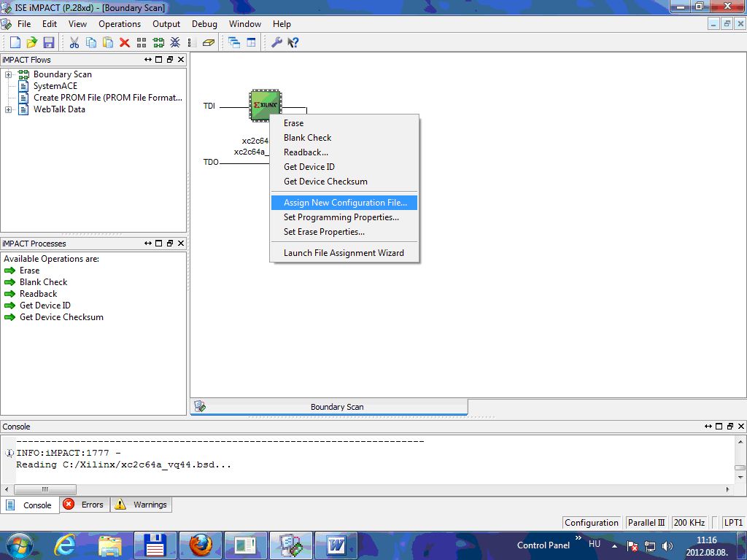Expand the Boundary Scan tree node
The image size is (747, 560).
point(9,74)
